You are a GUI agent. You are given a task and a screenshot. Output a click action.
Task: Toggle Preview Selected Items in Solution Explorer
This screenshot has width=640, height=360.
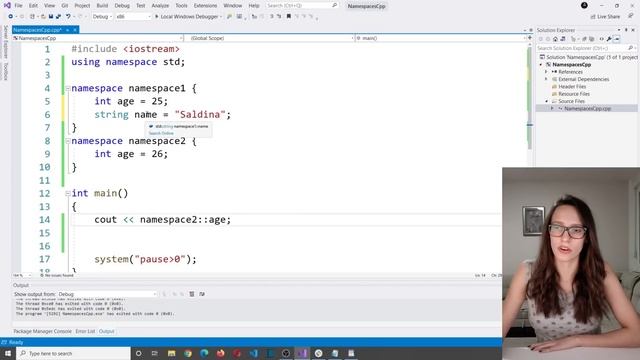tap(617, 39)
